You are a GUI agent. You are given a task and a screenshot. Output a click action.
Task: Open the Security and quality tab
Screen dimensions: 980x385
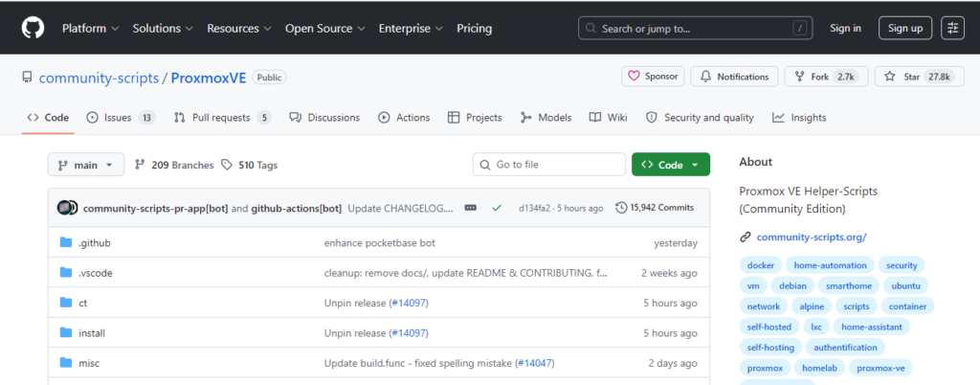tap(700, 118)
